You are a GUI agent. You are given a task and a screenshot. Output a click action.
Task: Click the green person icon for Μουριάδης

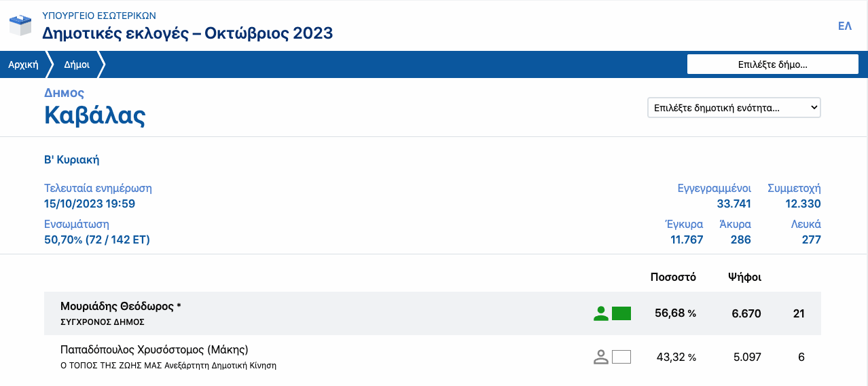click(x=600, y=313)
